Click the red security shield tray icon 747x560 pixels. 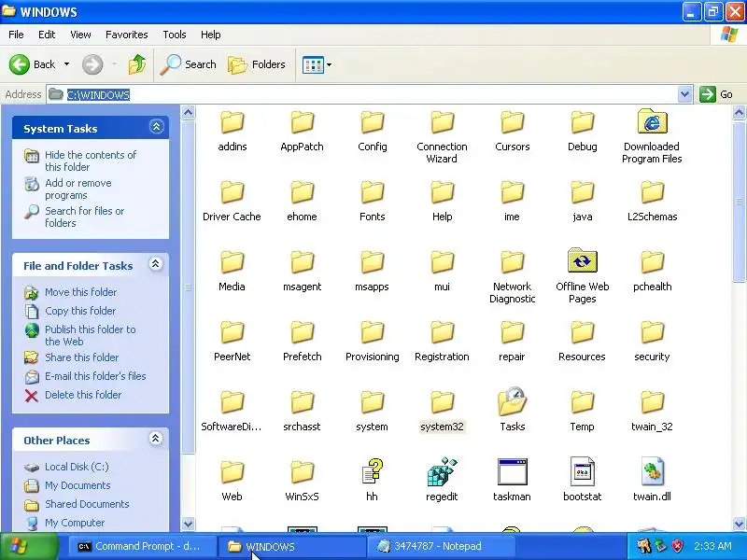[x=678, y=546]
